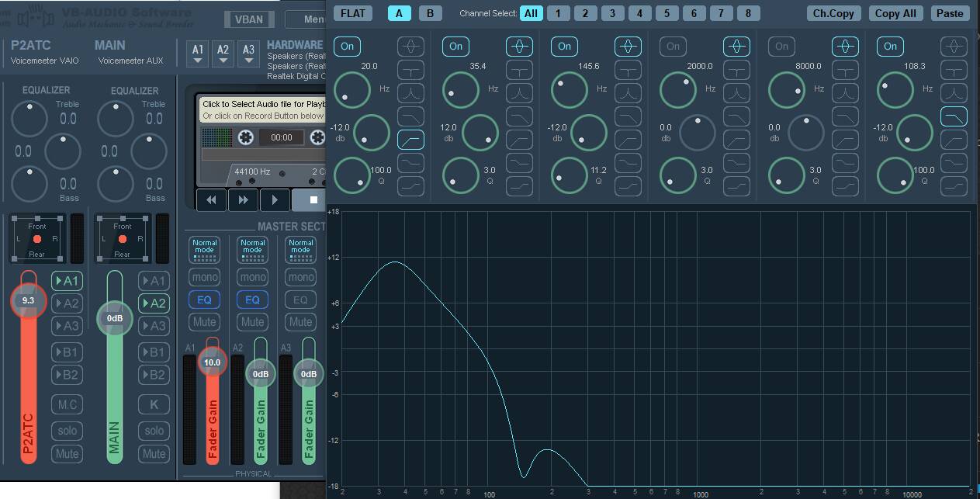This screenshot has height=499, width=980.
Task: Change Normal mode on the A2 bus
Action: click(x=252, y=249)
